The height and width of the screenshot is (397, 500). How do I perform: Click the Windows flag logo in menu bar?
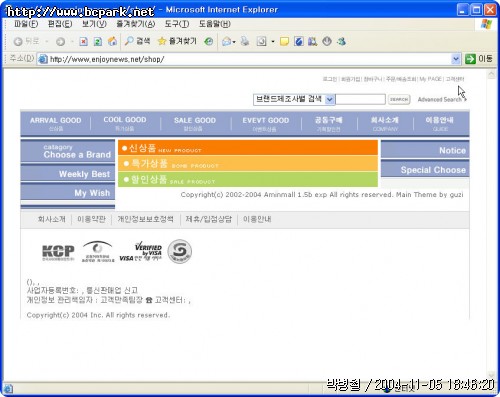coord(486,24)
